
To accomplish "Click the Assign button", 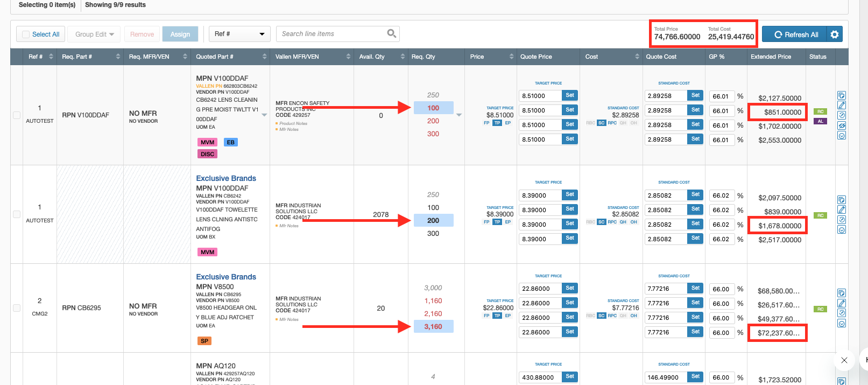I will pos(180,34).
